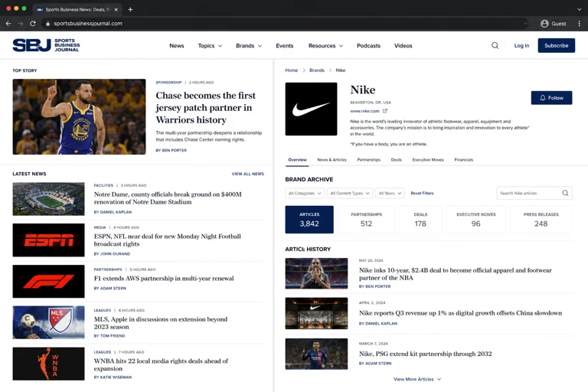Open Nike reports Q3 revenue article
Viewport: 588px width, 392px height.
[460, 313]
